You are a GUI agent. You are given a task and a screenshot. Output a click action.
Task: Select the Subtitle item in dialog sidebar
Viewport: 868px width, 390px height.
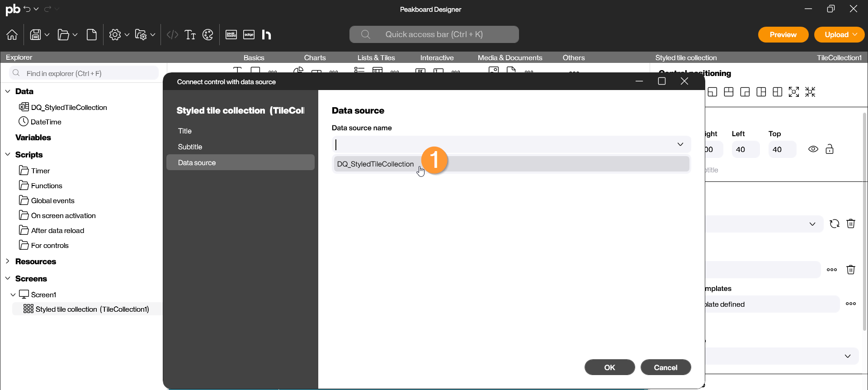coord(190,147)
